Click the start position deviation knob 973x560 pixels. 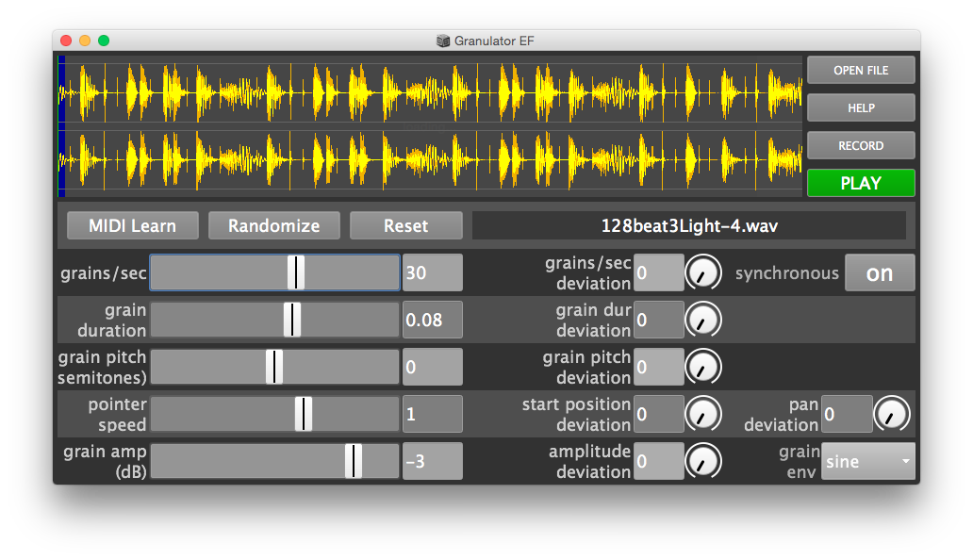click(703, 414)
